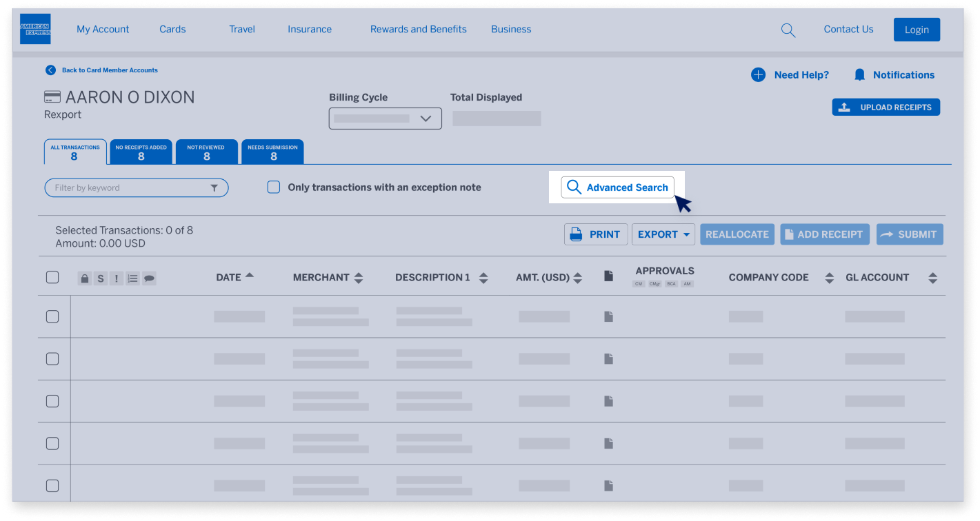The width and height of the screenshot is (980, 521).
Task: Click the comment bubble column icon
Action: pos(149,278)
